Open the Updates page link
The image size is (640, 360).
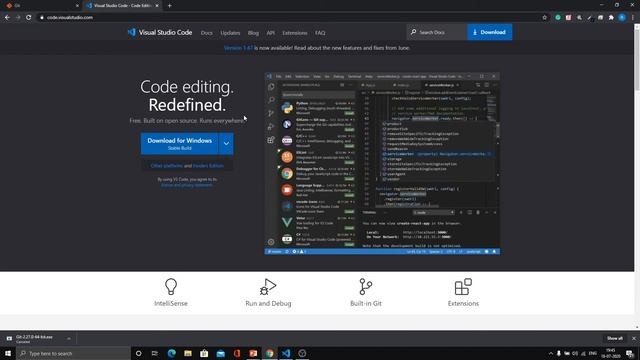[x=230, y=33]
